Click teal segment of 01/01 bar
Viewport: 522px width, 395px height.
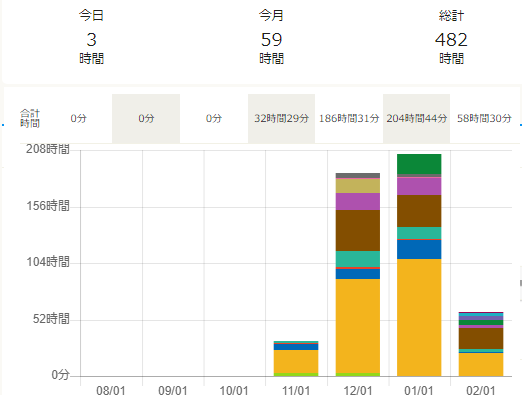[419, 233]
